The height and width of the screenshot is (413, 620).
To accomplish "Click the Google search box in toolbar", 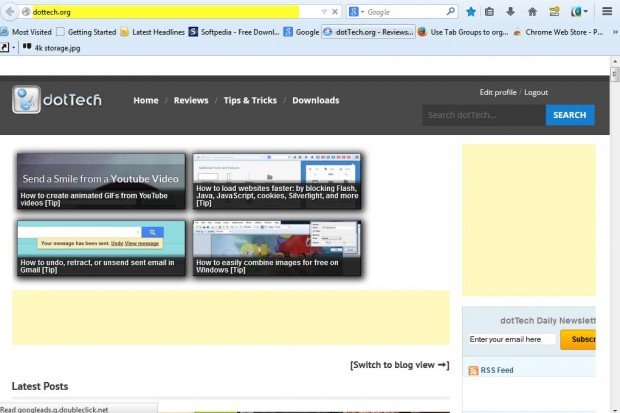I will click(x=405, y=12).
